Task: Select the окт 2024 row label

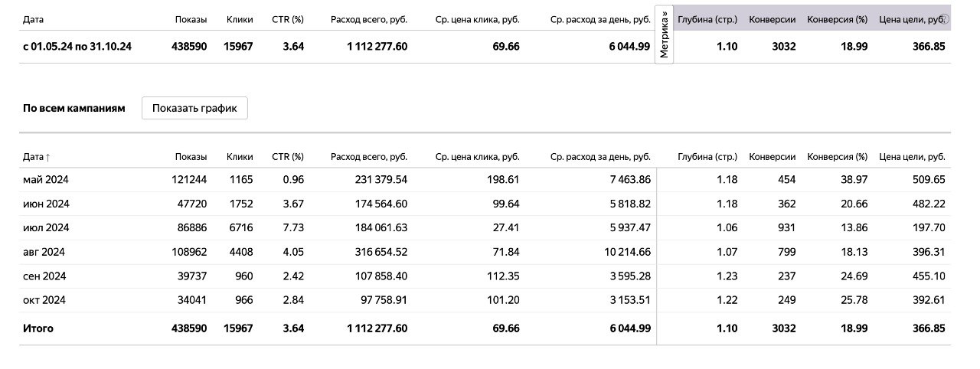Action: 44,300
